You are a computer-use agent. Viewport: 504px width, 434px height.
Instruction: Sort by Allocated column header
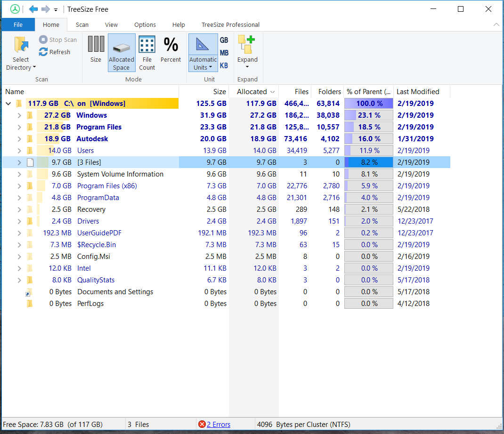(253, 92)
